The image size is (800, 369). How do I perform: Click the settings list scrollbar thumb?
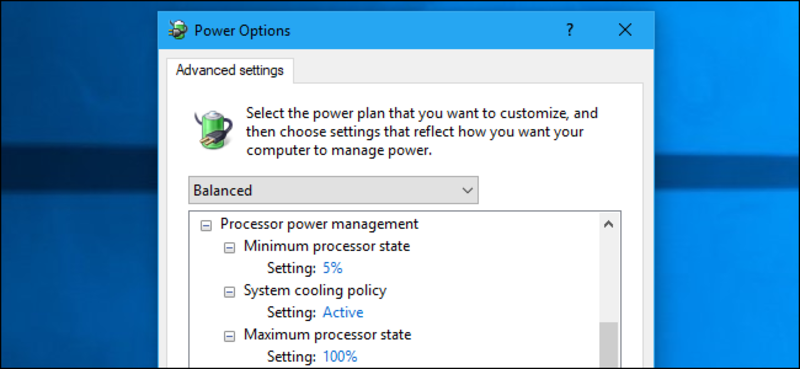(608, 345)
